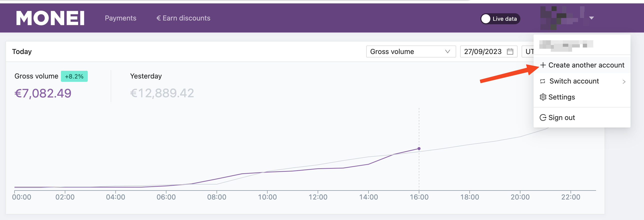The height and width of the screenshot is (220, 644).
Task: Click the euro symbol beside Earn discounts
Action: coord(158,18)
